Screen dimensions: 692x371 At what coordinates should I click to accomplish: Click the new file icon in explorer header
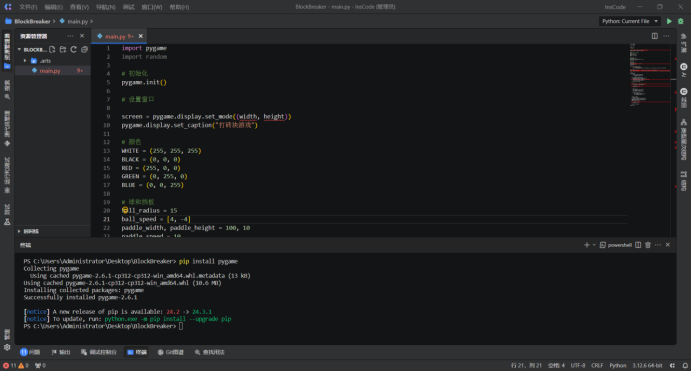[52, 49]
